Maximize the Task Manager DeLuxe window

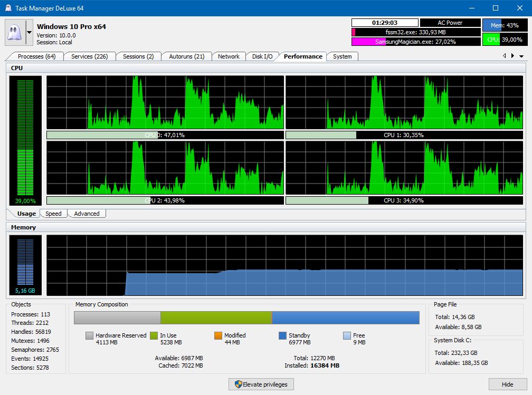click(496, 8)
